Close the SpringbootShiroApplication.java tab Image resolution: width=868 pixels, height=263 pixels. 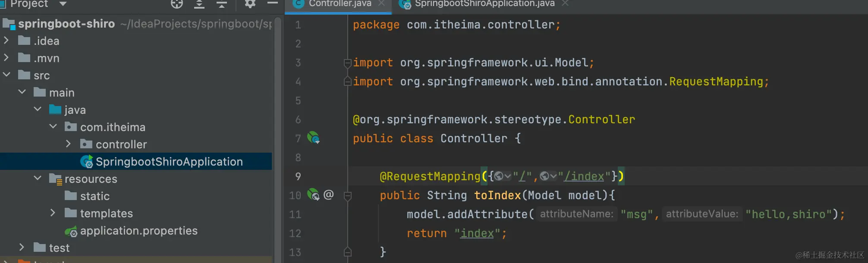click(565, 3)
